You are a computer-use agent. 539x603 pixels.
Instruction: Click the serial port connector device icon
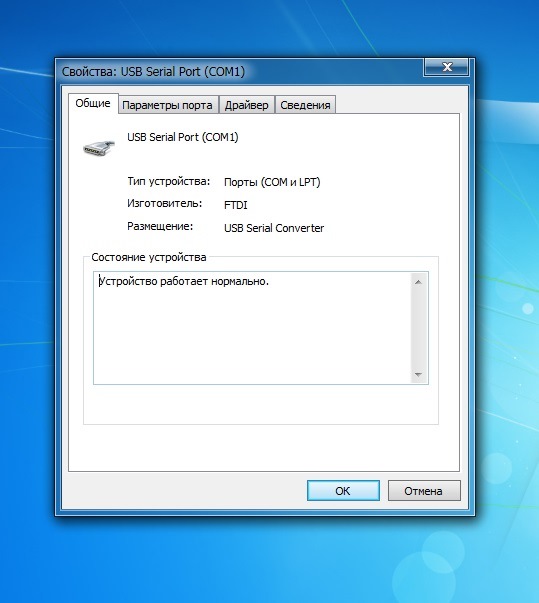tap(99, 148)
